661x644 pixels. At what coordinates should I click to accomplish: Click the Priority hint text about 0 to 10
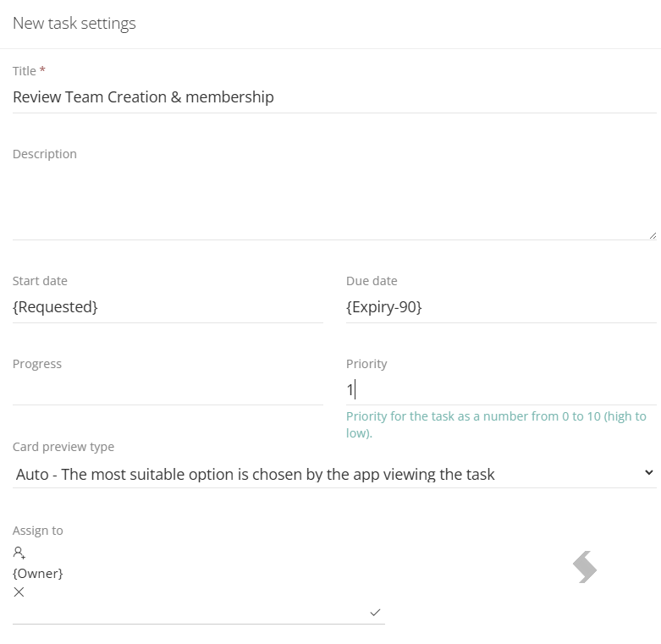pos(496,425)
